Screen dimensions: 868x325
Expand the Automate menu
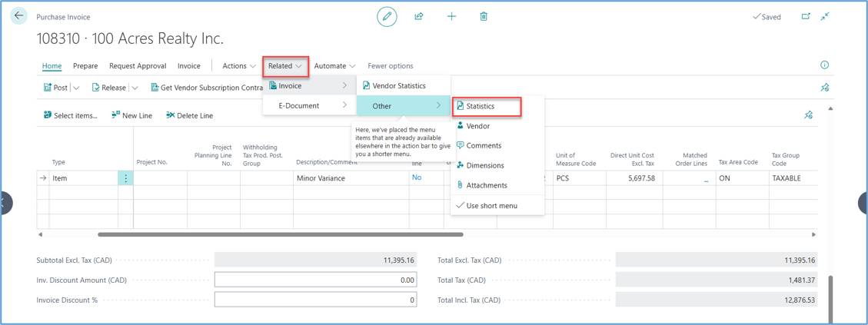[335, 66]
